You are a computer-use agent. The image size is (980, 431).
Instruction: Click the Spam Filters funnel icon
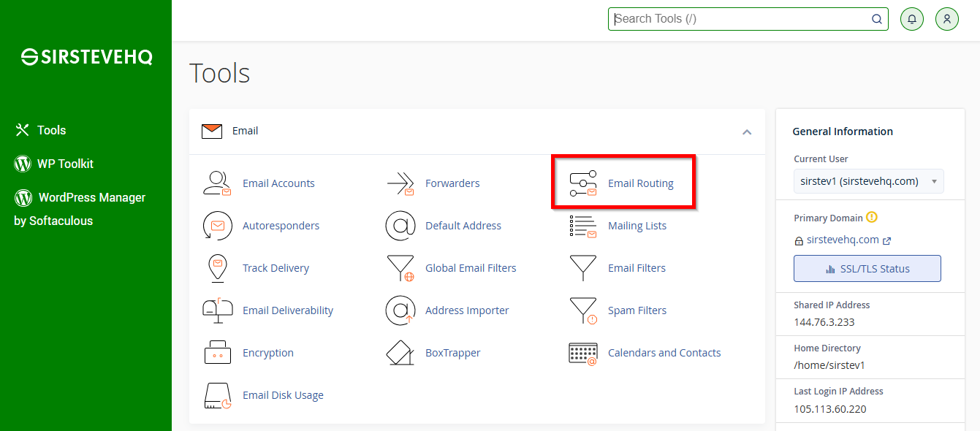[582, 310]
